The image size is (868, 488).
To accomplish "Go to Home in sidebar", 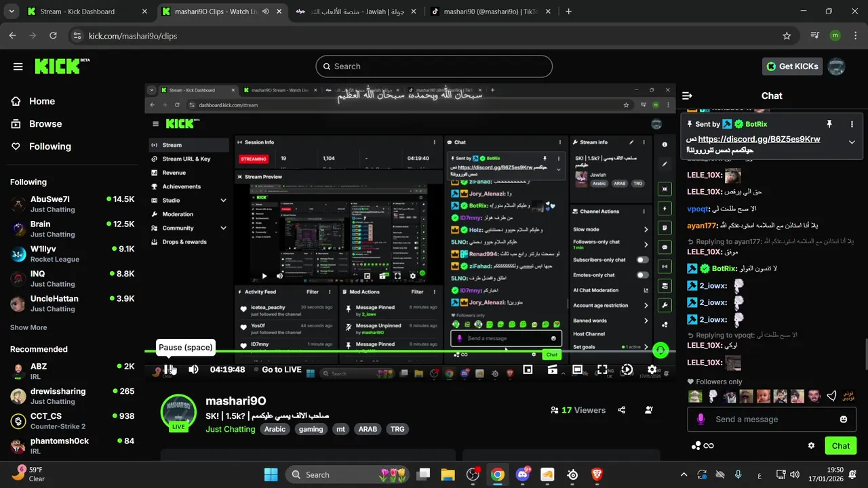I will [41, 101].
